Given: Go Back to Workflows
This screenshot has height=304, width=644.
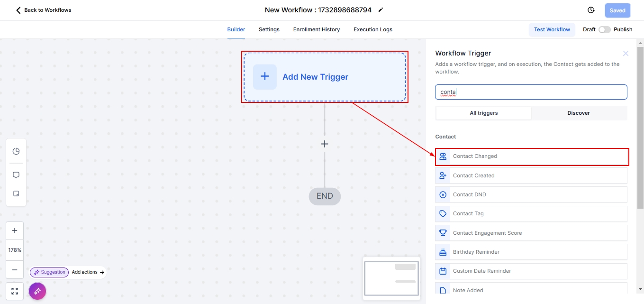Looking at the screenshot, I should (43, 10).
